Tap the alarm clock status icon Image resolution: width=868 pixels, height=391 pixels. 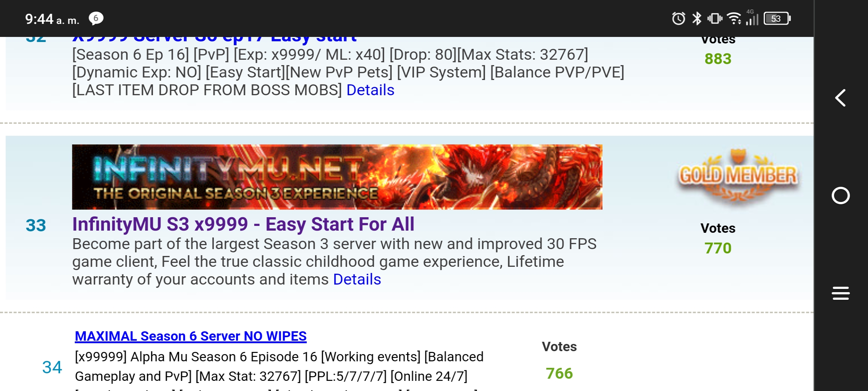(x=678, y=18)
